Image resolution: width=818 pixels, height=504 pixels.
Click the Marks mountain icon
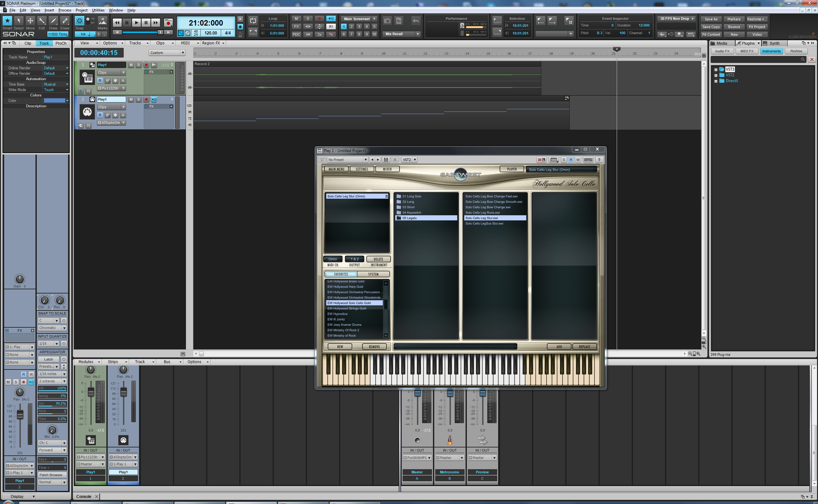click(102, 21)
